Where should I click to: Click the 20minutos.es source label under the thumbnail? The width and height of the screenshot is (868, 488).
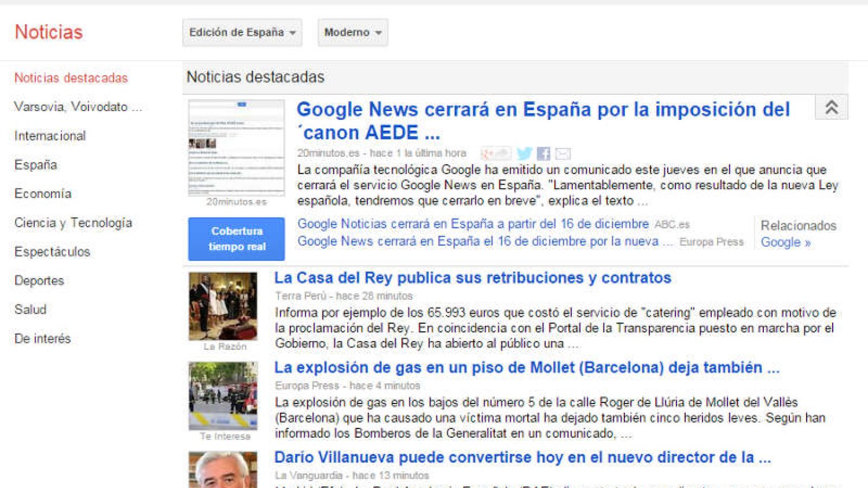236,202
